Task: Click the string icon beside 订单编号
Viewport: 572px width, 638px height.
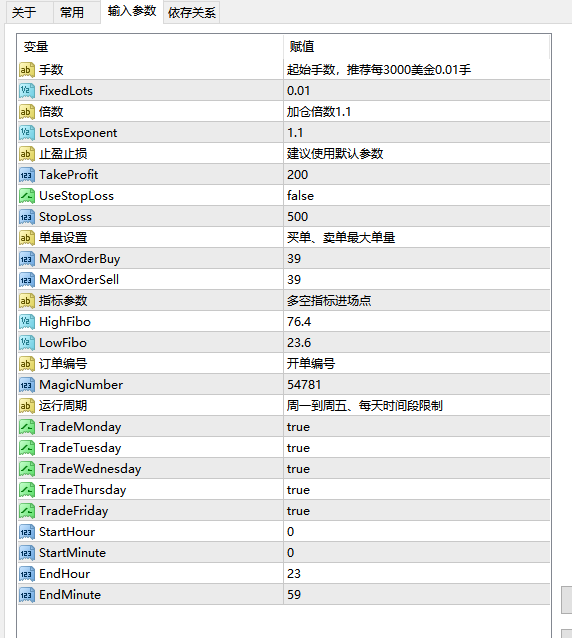Action: click(26, 364)
